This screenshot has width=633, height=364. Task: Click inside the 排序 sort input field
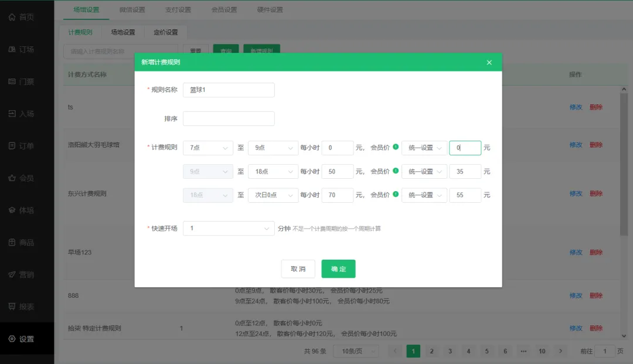coord(229,118)
